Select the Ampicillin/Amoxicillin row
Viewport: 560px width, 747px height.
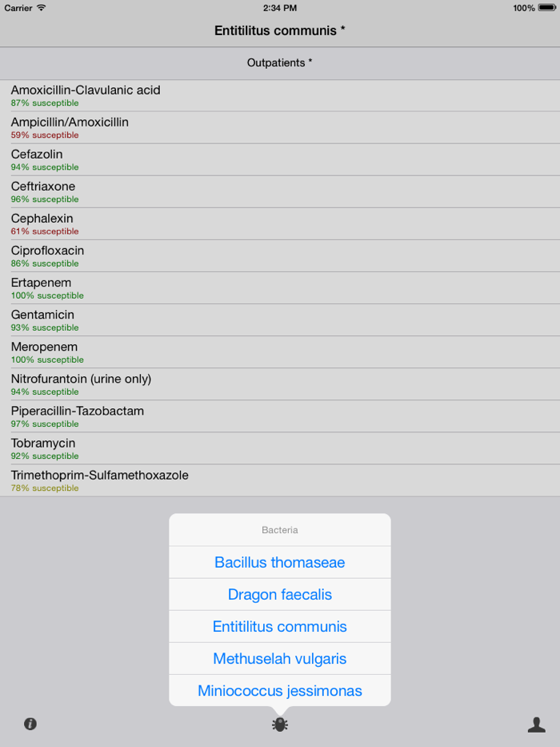point(280,127)
